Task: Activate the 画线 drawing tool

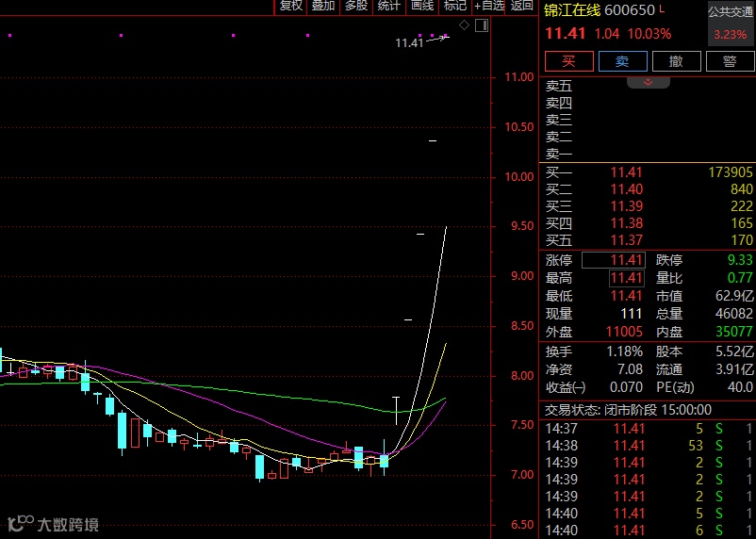Action: (422, 6)
